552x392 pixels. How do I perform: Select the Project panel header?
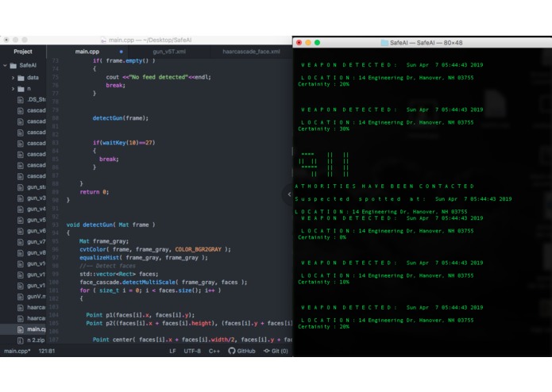tap(23, 52)
